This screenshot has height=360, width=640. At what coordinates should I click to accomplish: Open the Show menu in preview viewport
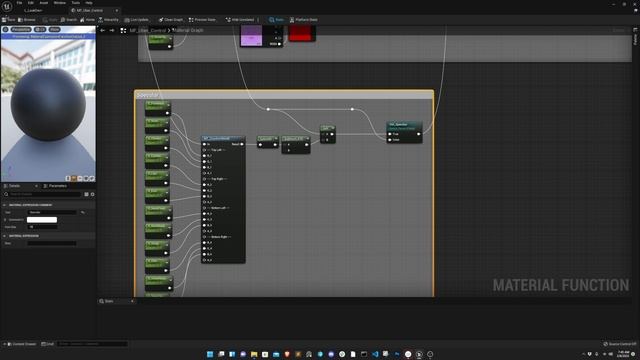coord(54,29)
